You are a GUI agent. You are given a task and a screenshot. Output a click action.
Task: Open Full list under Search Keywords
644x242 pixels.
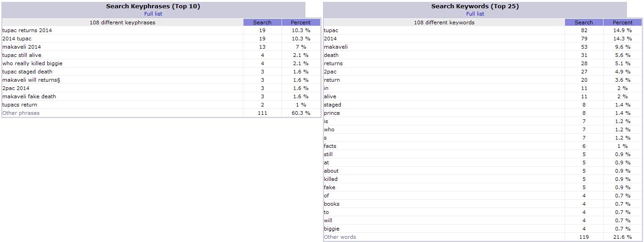click(475, 14)
